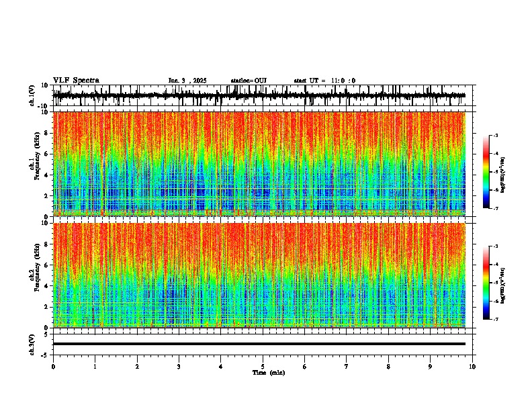
Task: Click the "-7" value on ch.2 colorbar
Action: pyautogui.click(x=495, y=319)
